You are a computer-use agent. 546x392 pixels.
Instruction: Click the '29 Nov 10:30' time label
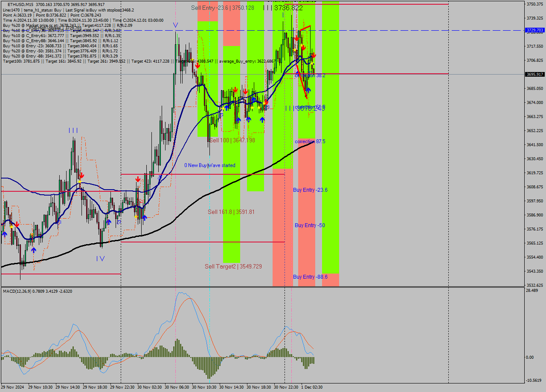click(x=40, y=387)
